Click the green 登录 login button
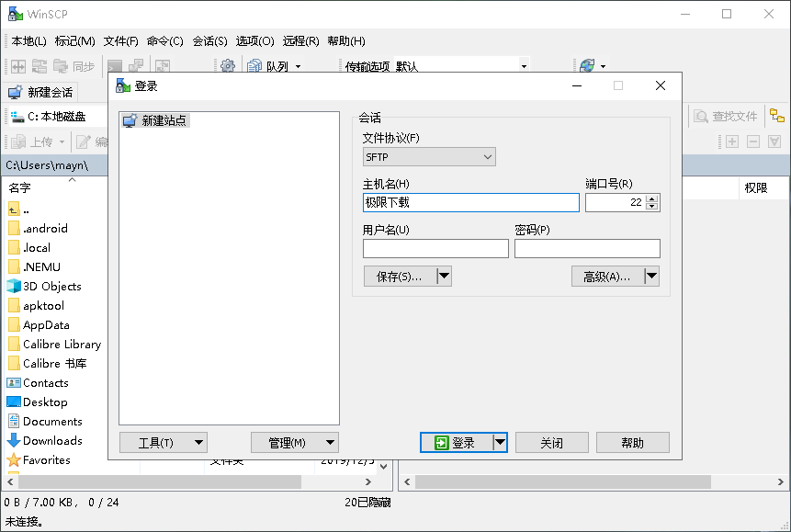The height and width of the screenshot is (532, 791). [x=457, y=443]
